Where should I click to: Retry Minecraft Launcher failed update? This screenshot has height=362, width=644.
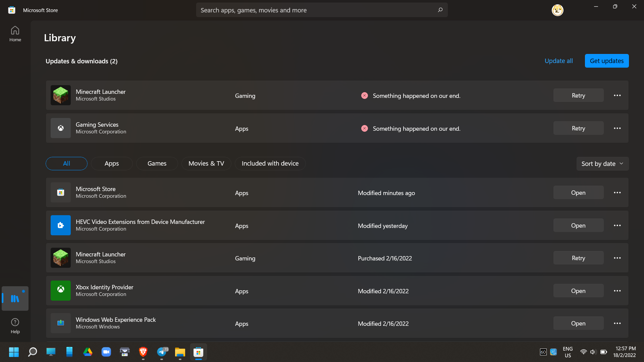point(578,96)
